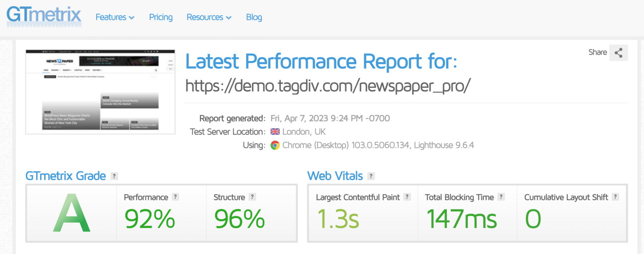Click the 92% Performance score
This screenshot has height=254, width=644.
coord(150,219)
